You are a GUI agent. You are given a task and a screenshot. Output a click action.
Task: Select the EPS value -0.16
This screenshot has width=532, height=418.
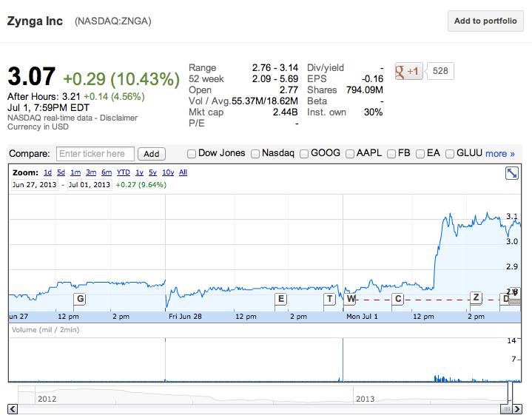pos(372,79)
